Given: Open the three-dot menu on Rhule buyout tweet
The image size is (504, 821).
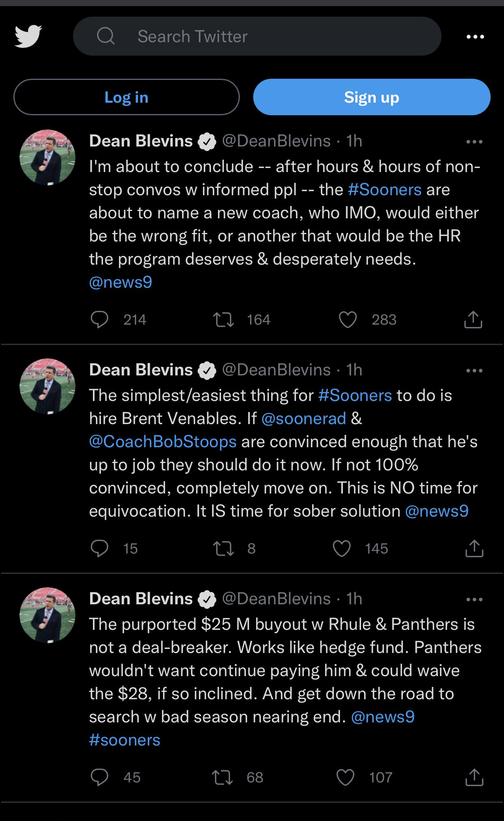Looking at the screenshot, I should coord(474,599).
